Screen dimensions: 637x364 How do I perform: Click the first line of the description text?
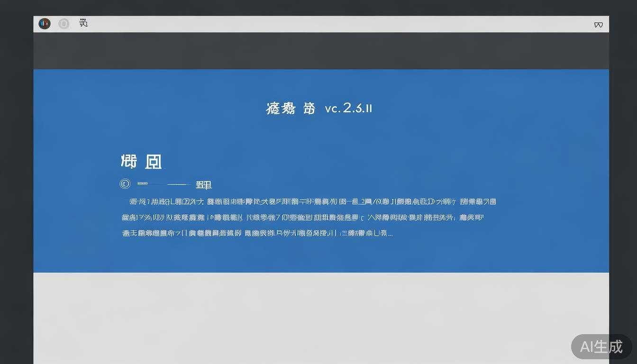tap(308, 201)
